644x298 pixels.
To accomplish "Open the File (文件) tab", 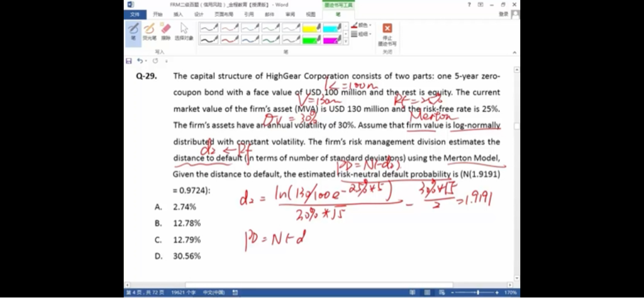I will click(135, 14).
